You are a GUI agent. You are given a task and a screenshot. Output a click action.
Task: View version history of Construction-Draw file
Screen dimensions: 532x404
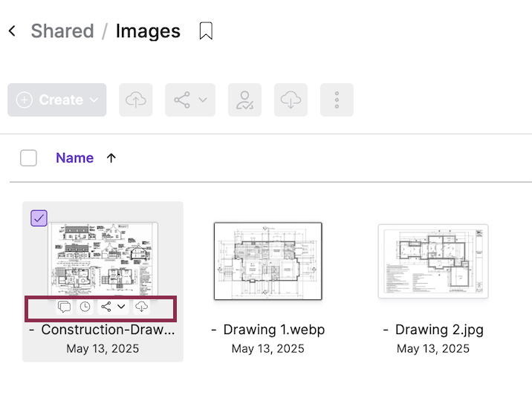[85, 307]
